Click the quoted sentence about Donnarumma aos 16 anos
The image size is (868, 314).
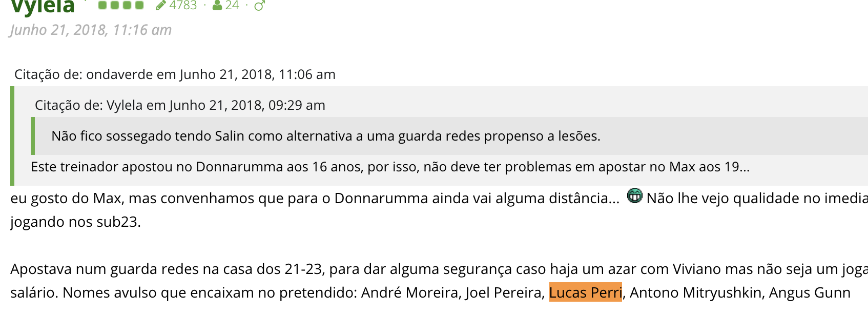(x=390, y=167)
